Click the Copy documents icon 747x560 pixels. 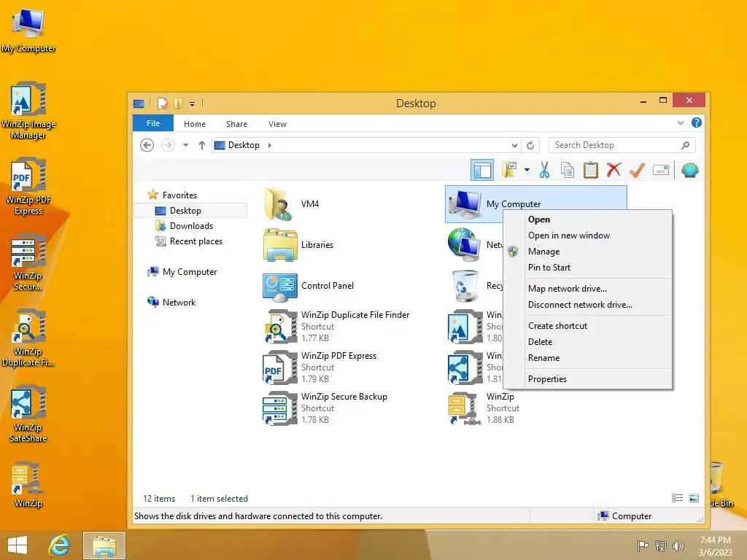(567, 170)
